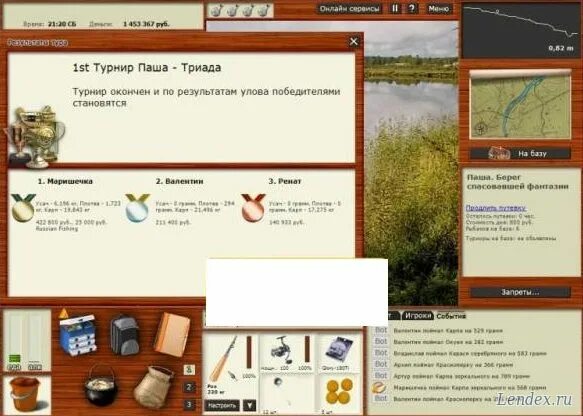Switch to the События tab
This screenshot has width=583, height=416.
(451, 316)
